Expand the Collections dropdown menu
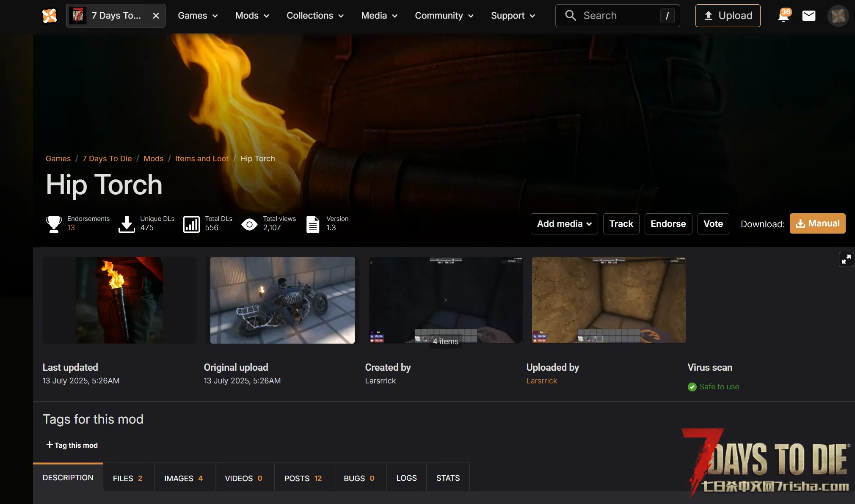The image size is (855, 504). (x=315, y=16)
